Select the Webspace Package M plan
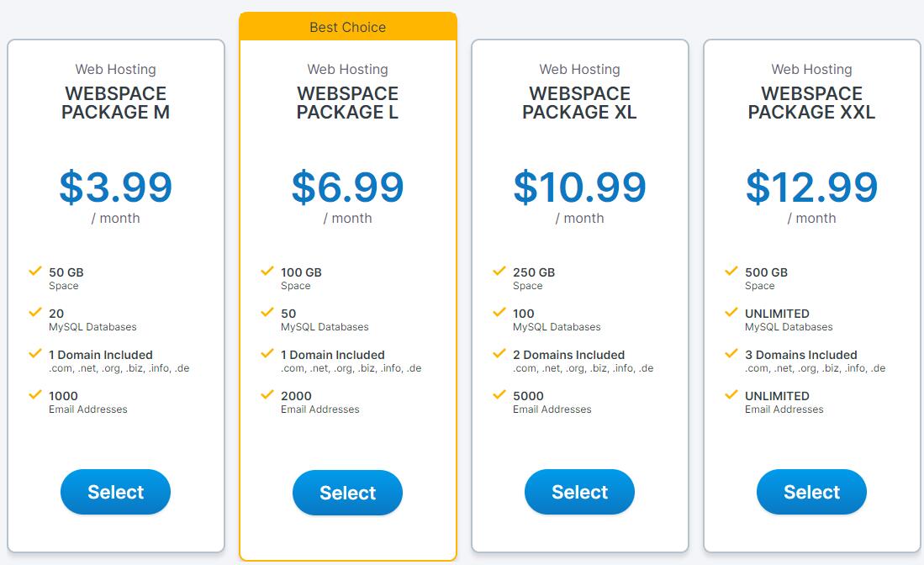 coord(115,492)
